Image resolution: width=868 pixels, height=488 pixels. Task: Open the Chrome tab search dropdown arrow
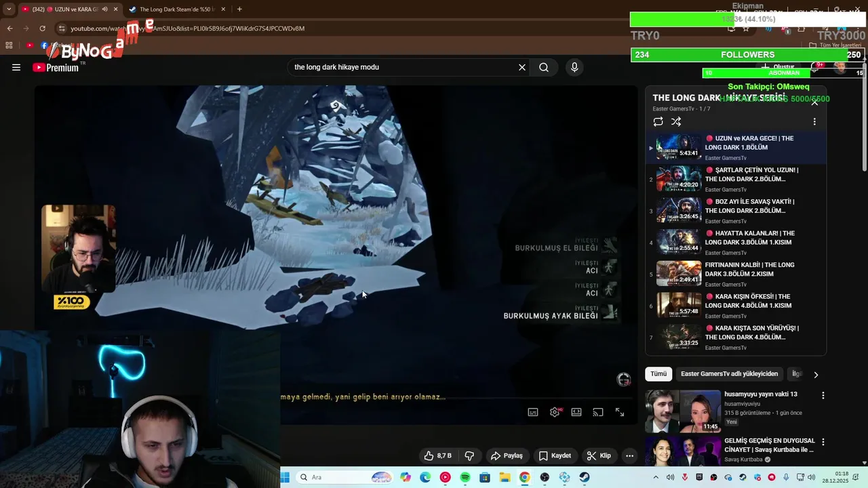pyautogui.click(x=8, y=9)
